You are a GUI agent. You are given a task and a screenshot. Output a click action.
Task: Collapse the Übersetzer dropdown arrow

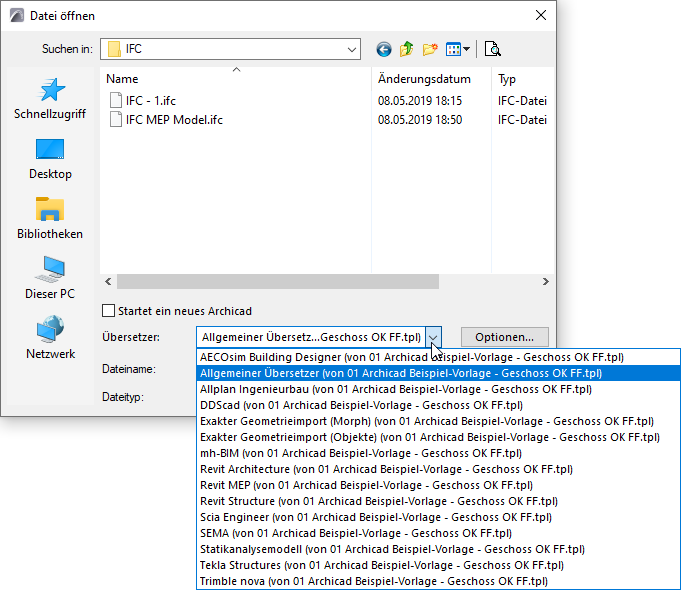(433, 337)
